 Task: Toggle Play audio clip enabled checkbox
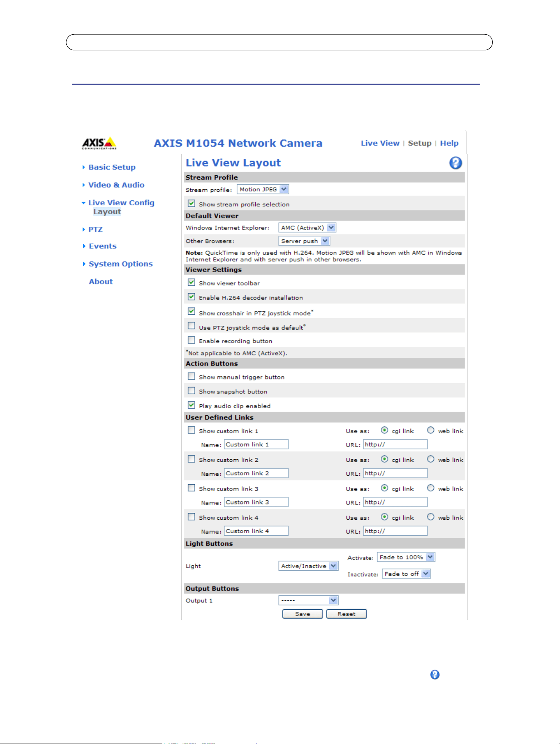point(191,405)
